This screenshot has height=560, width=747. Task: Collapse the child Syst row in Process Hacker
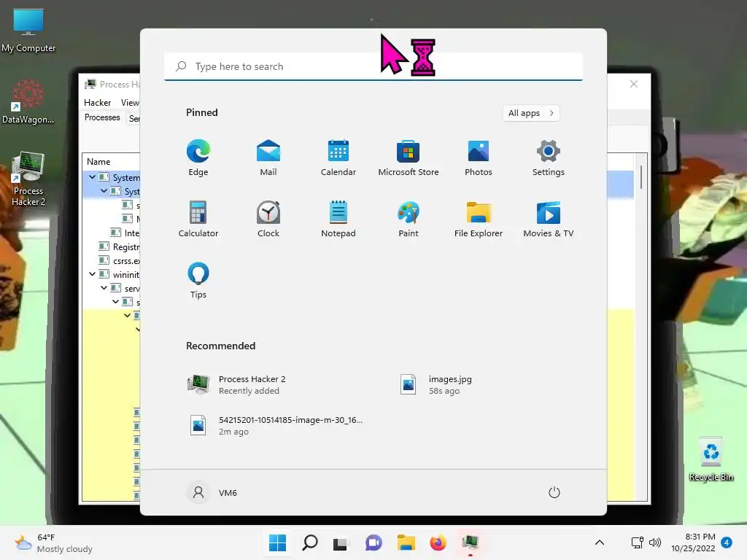tap(104, 191)
